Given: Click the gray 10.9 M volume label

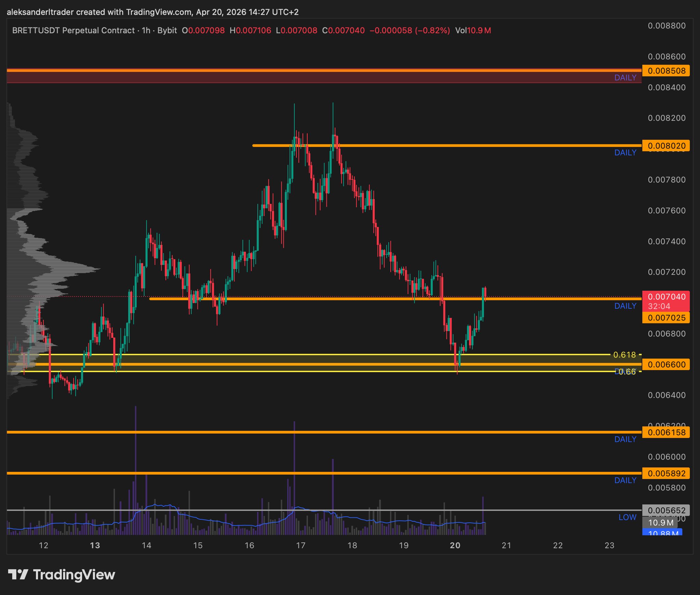Looking at the screenshot, I should click(660, 523).
